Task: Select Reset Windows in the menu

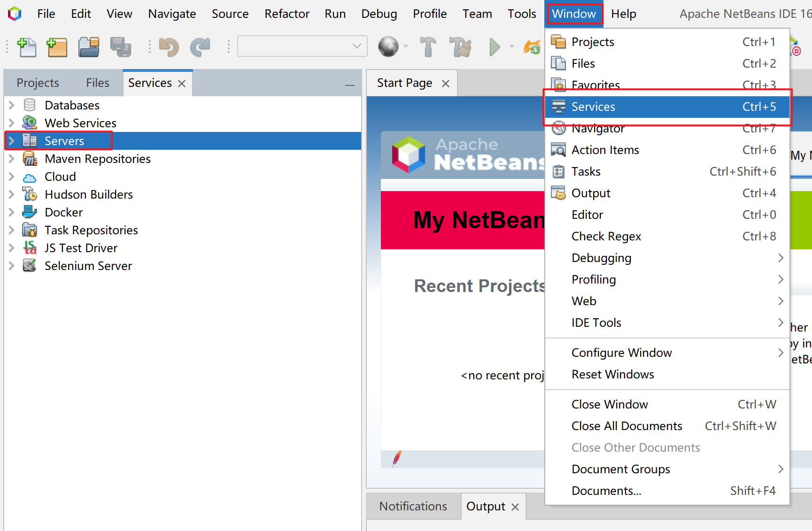Action: [667, 374]
